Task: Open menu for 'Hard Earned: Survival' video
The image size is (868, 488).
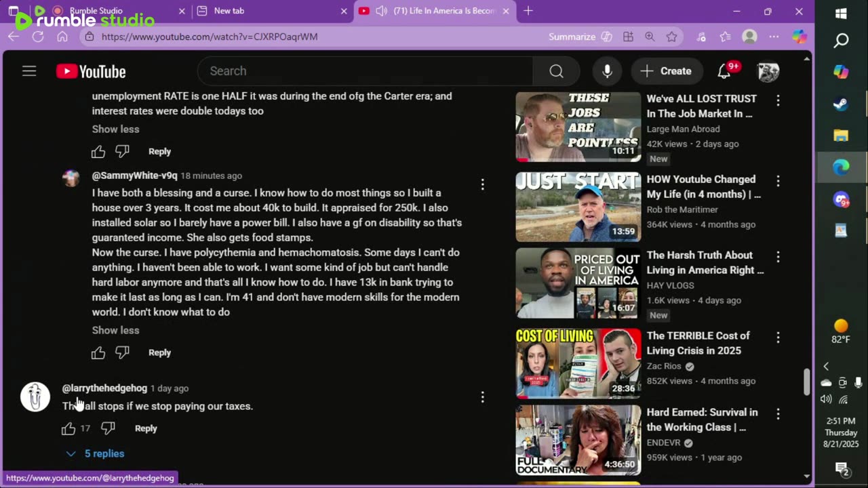Action: point(778,413)
